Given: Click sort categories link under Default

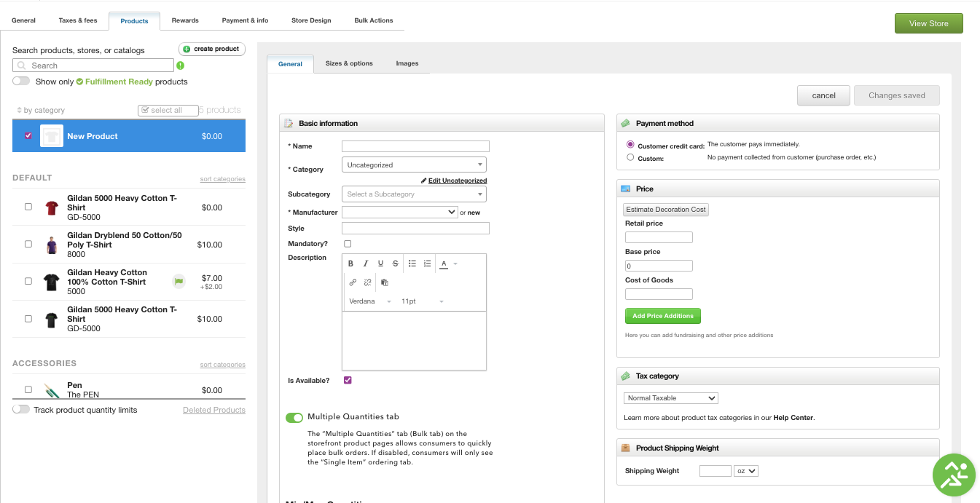Looking at the screenshot, I should coord(223,179).
